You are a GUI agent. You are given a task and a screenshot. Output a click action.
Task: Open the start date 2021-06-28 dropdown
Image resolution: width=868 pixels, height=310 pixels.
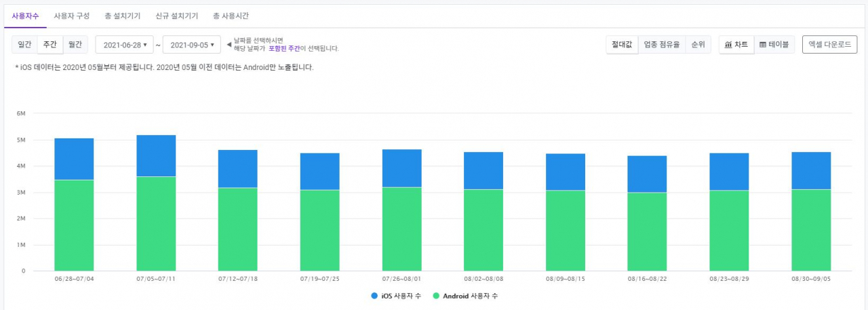125,45
